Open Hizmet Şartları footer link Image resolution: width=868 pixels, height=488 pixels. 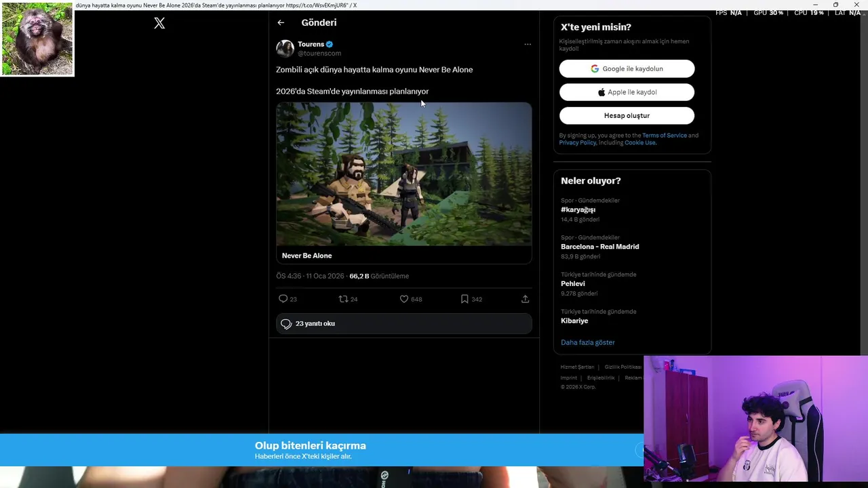(577, 367)
